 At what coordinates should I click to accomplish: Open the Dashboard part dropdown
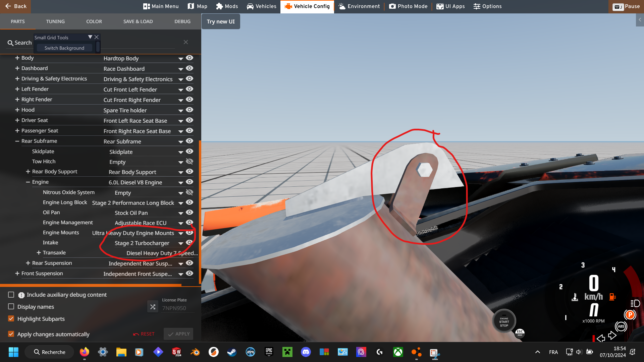180,69
